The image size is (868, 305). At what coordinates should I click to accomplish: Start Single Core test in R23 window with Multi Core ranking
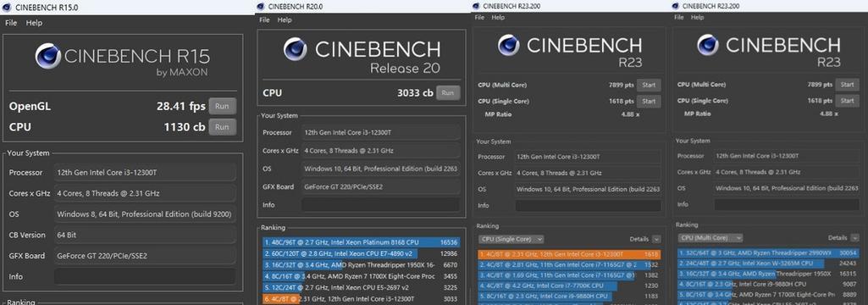tap(847, 101)
